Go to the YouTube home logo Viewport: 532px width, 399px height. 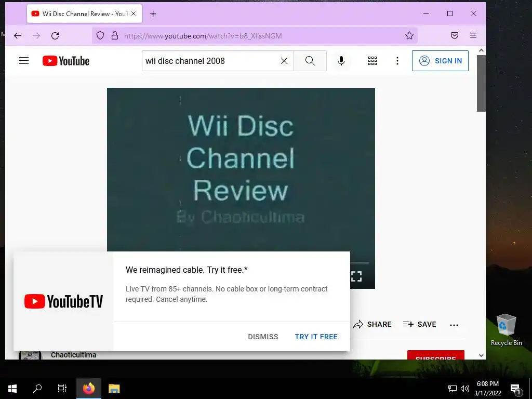point(66,61)
